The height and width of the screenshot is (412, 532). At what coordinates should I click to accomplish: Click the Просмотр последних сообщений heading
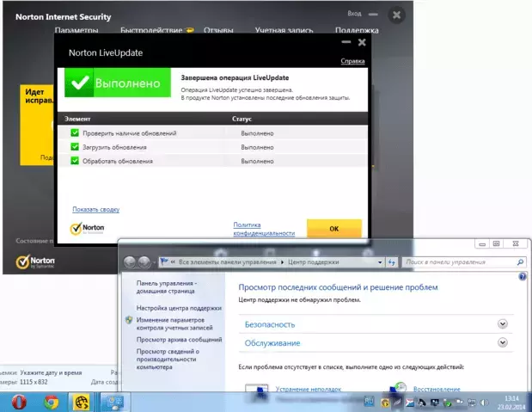point(338,287)
